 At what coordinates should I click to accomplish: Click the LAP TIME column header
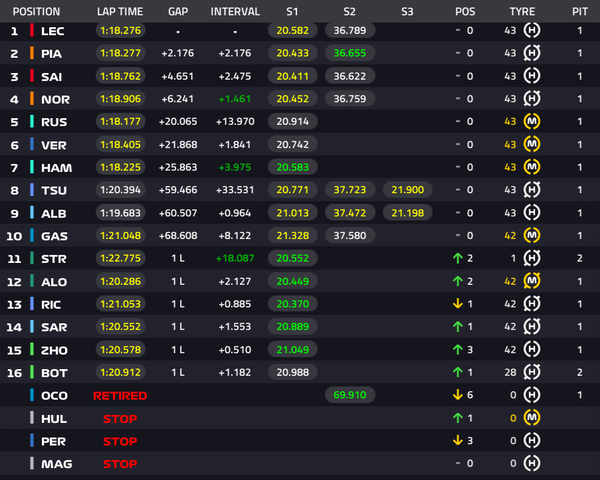tap(120, 11)
